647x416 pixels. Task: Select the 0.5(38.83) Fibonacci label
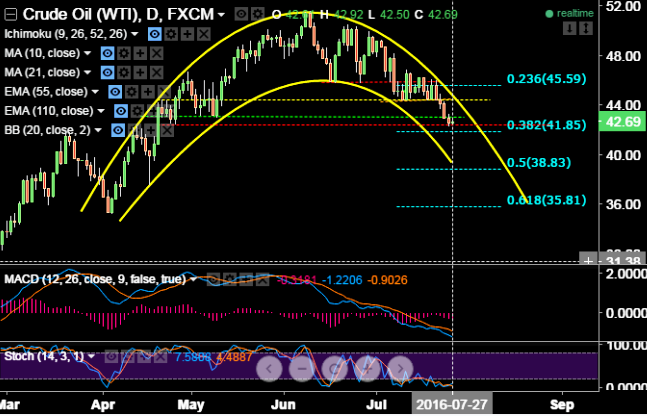pos(539,163)
